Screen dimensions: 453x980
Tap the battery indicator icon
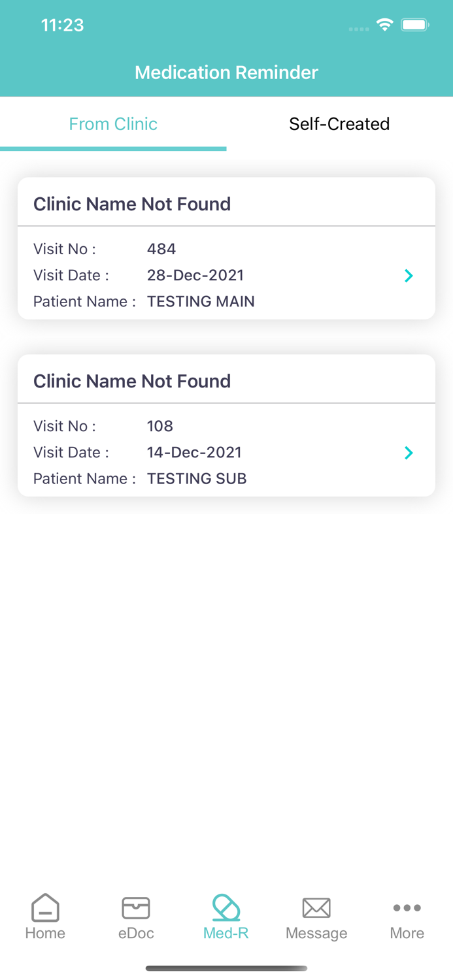[x=414, y=24]
